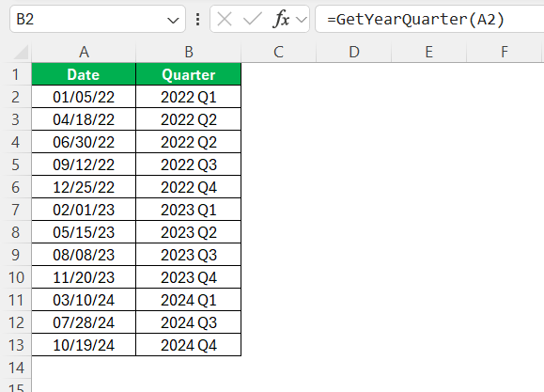
Task: Select row 10 header
Action: pyautogui.click(x=16, y=277)
